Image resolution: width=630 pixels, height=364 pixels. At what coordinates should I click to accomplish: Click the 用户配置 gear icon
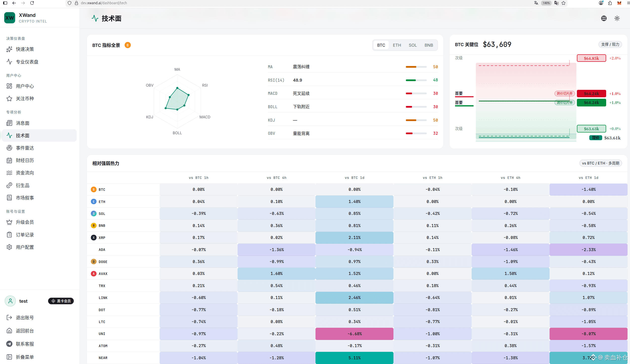(x=9, y=247)
